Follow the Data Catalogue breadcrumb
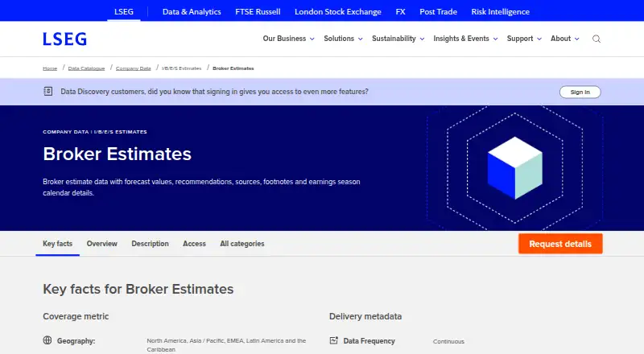 click(86, 68)
